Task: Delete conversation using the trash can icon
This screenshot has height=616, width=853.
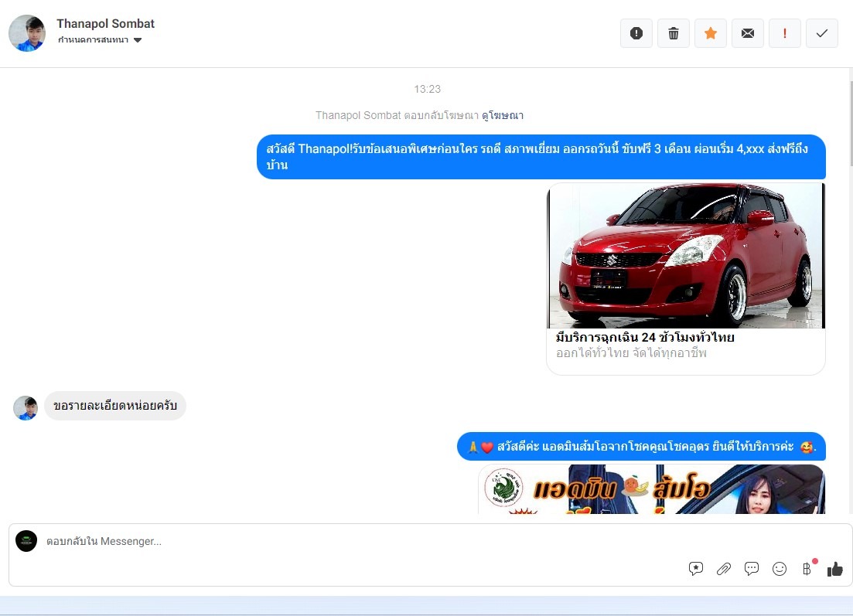Action: 674,33
